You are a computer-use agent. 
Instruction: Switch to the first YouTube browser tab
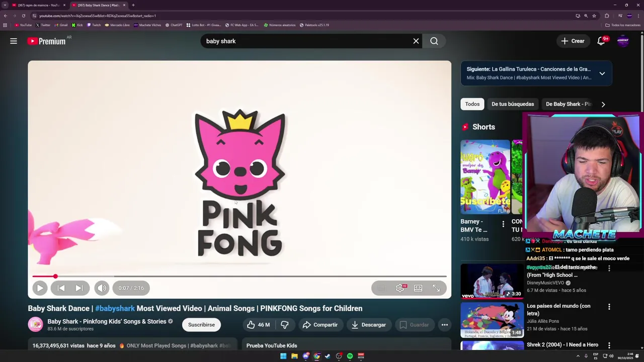(39, 5)
